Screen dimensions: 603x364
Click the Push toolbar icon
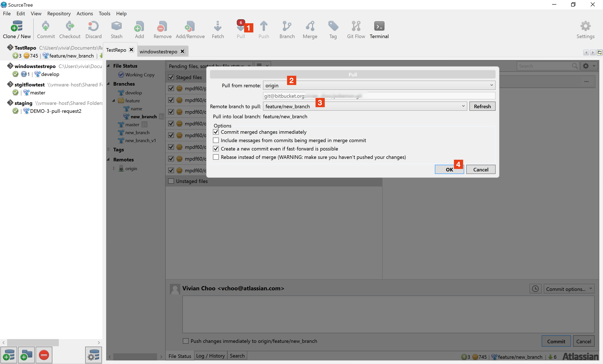pos(264,26)
